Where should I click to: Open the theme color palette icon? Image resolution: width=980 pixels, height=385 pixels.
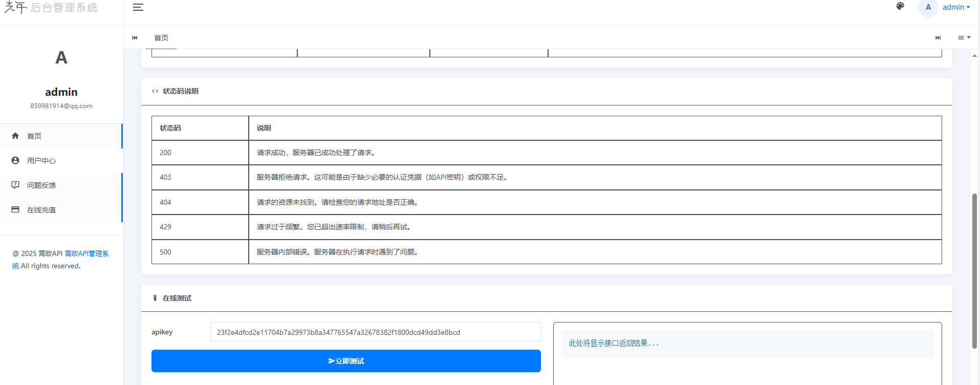(900, 6)
